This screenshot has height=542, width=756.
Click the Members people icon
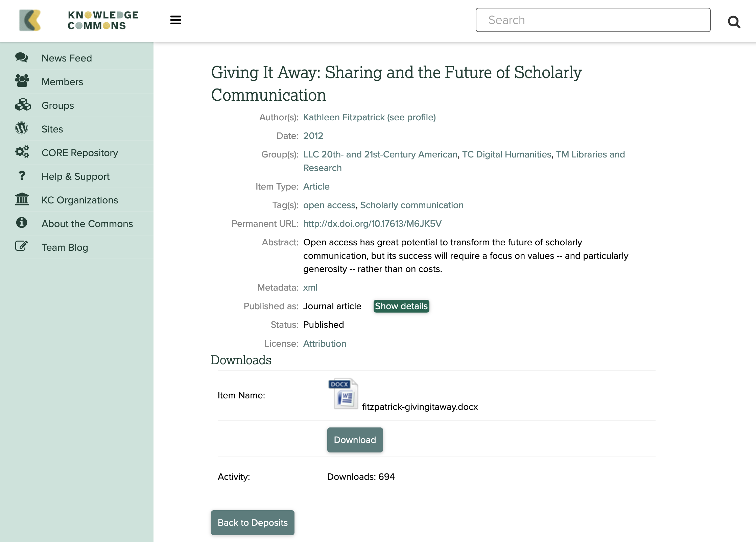22,80
